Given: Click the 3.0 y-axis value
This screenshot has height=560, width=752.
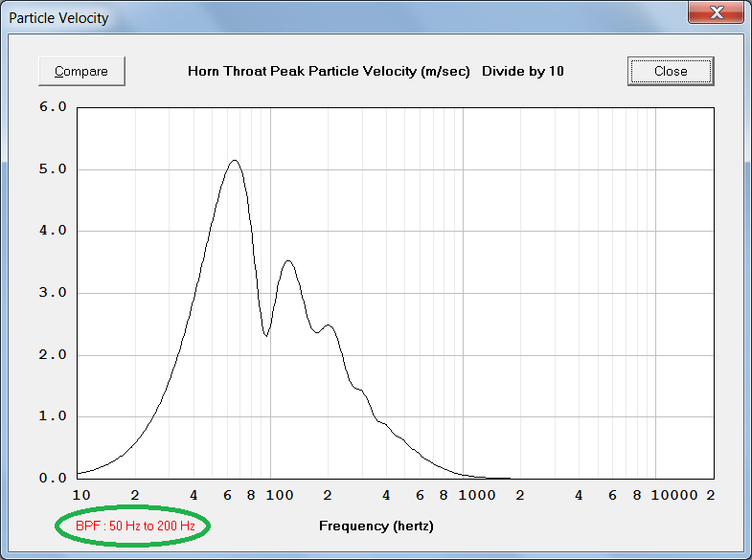Looking at the screenshot, I should (x=53, y=292).
